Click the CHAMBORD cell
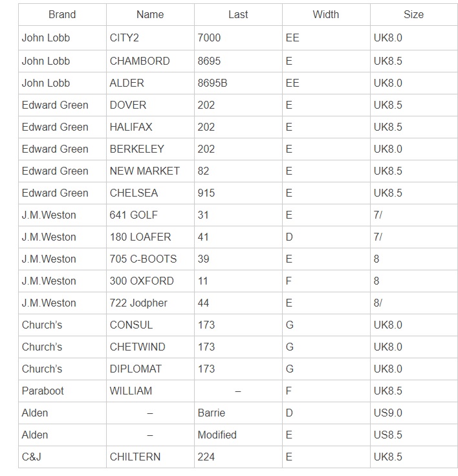 coord(140,61)
